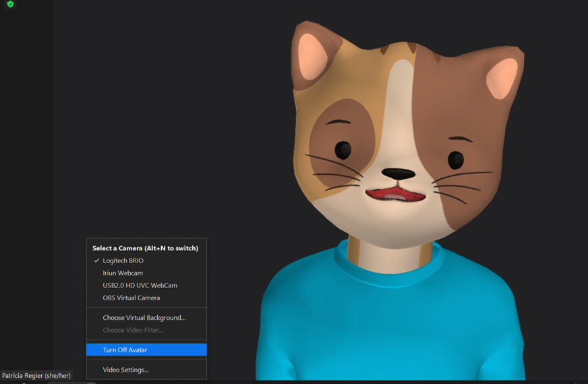Viewport: 588px width, 384px height.
Task: Open Video Settings from the menu
Action: click(x=125, y=370)
